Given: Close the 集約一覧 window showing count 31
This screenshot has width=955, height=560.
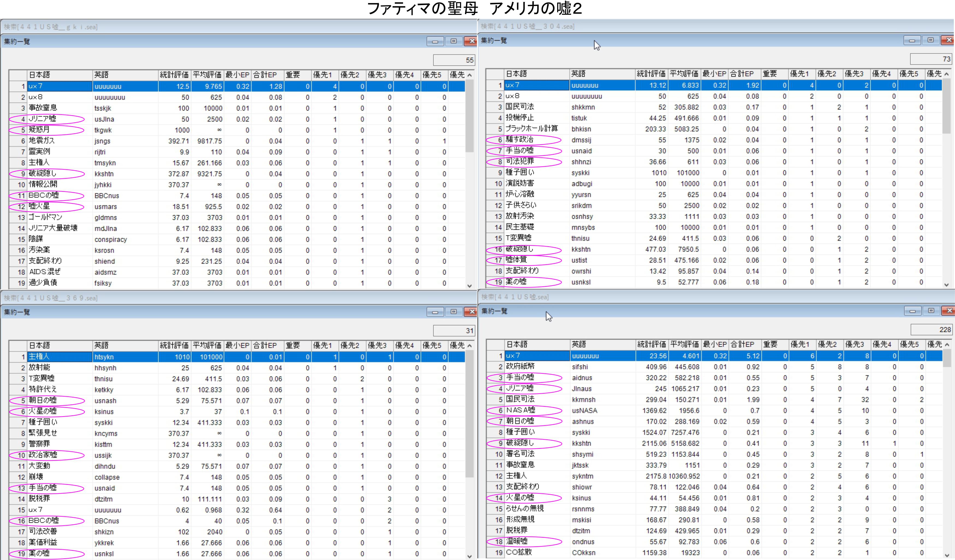Looking at the screenshot, I should click(x=471, y=312).
